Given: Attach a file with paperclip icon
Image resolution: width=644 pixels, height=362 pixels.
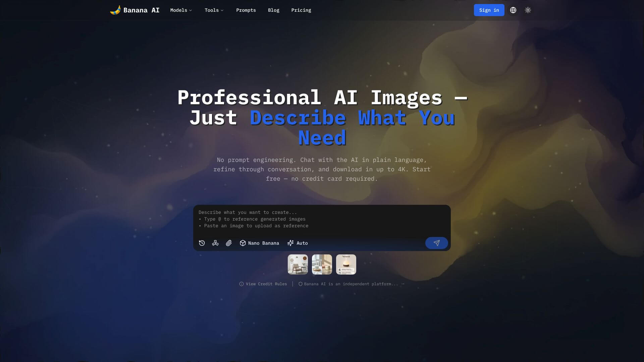Looking at the screenshot, I should point(229,243).
